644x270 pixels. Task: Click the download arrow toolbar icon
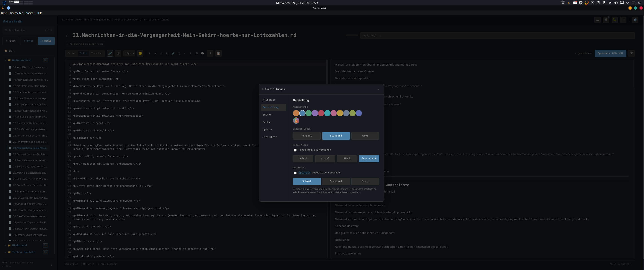[210, 53]
